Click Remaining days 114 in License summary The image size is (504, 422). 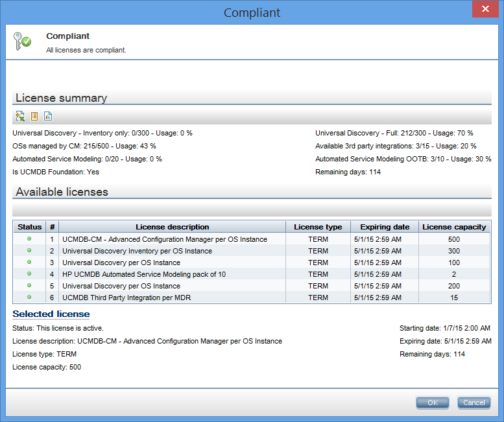348,172
